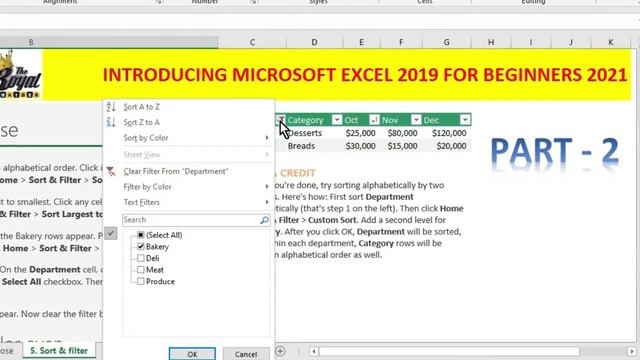Viewport: 640px width, 360px height.
Task: Open the Dec column filter dropdown
Action: coord(465,120)
